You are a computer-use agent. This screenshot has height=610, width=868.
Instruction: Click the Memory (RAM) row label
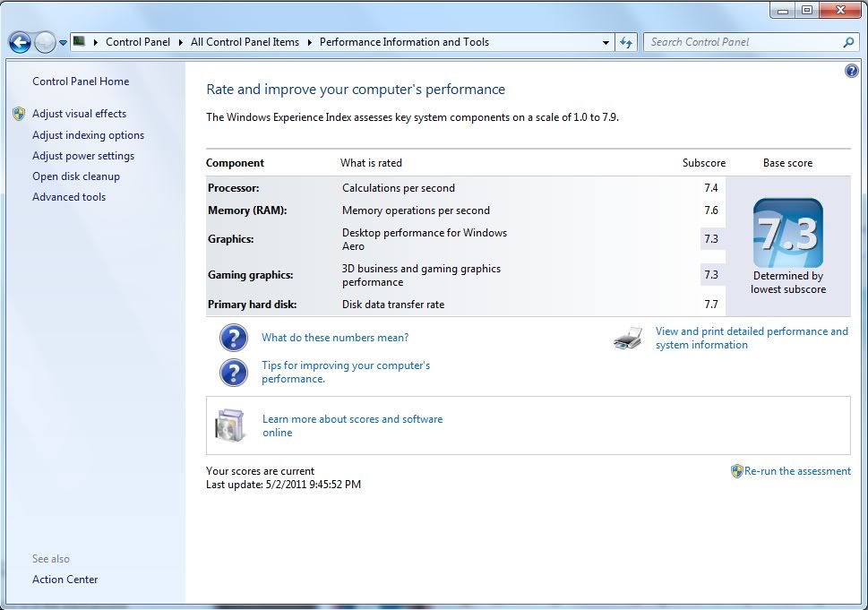[x=247, y=210]
